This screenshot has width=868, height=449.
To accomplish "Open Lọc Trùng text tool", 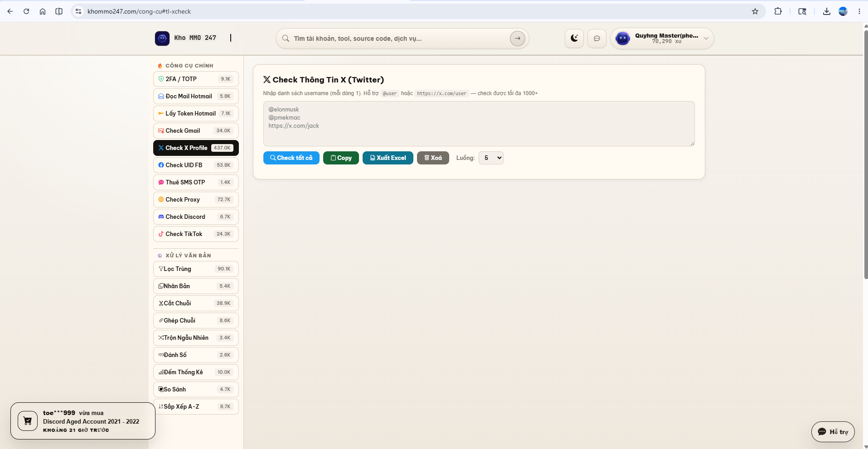I will coord(196,269).
